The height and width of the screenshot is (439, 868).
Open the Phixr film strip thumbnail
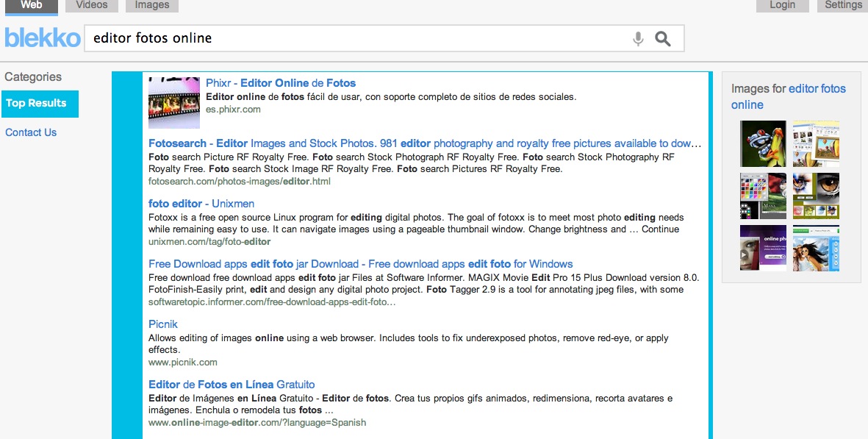[174, 103]
